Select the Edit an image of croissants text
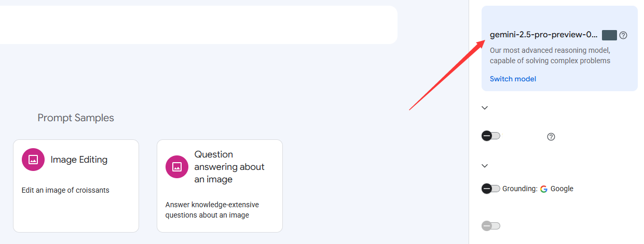This screenshot has height=244, width=644. coord(65,190)
